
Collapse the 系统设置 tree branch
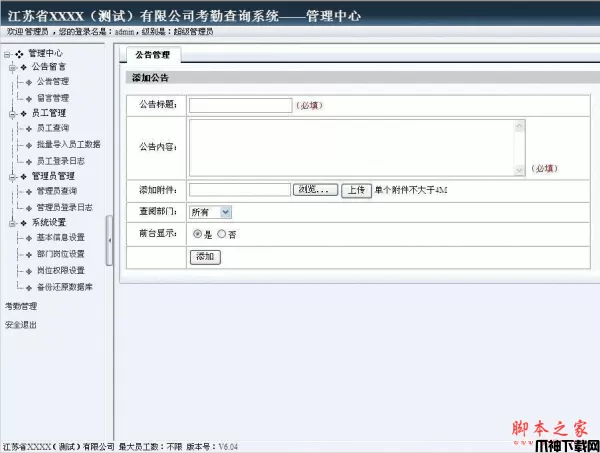point(13,223)
